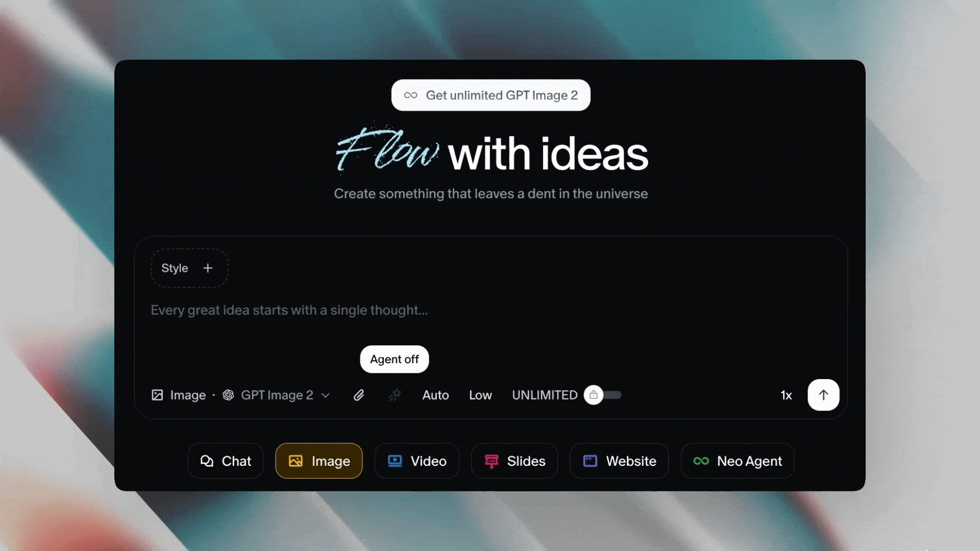This screenshot has width=980, height=551.
Task: Click the Agent off tooltip label
Action: point(395,359)
